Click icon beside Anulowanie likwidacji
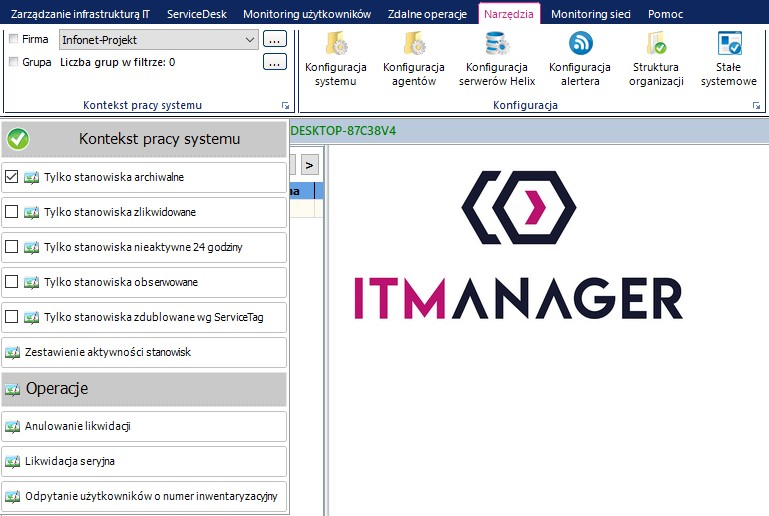 tap(13, 426)
